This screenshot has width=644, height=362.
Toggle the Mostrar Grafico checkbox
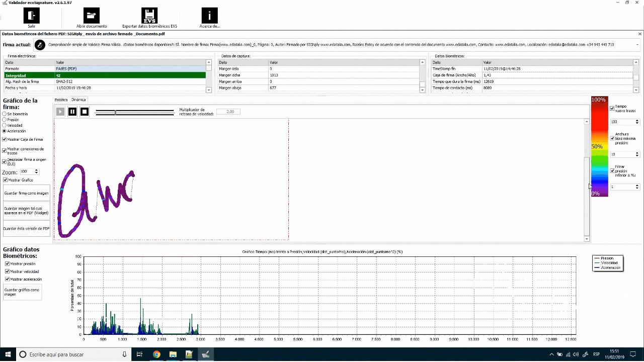tap(5, 179)
